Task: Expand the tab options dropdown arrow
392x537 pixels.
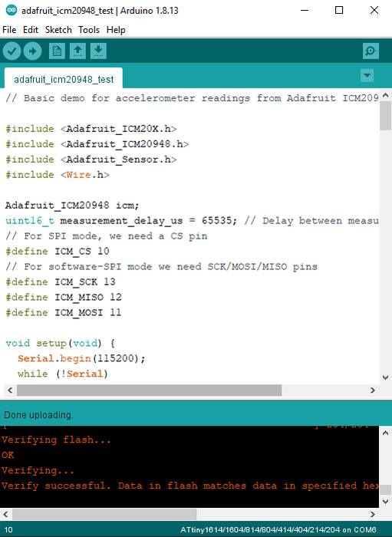Action: tap(367, 75)
